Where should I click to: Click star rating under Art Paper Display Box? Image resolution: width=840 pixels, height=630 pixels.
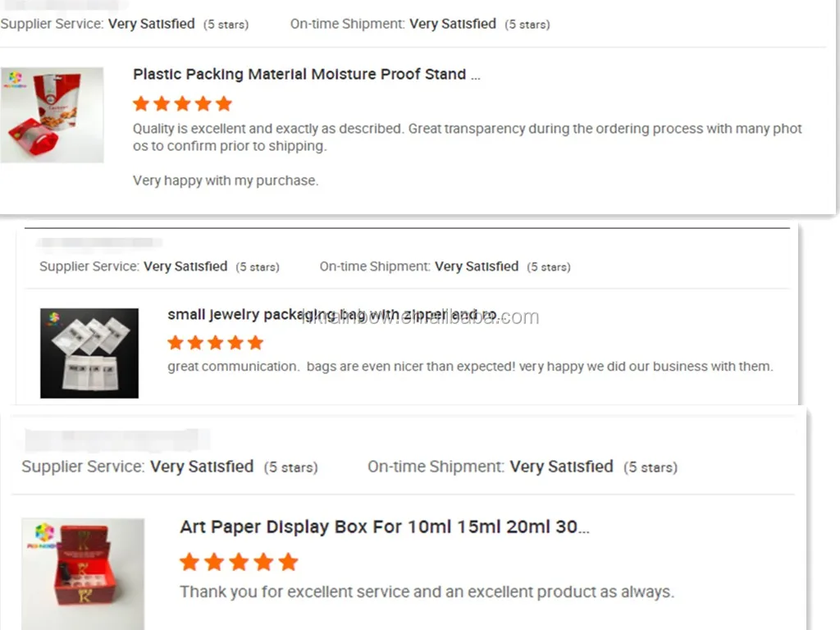pos(239,562)
